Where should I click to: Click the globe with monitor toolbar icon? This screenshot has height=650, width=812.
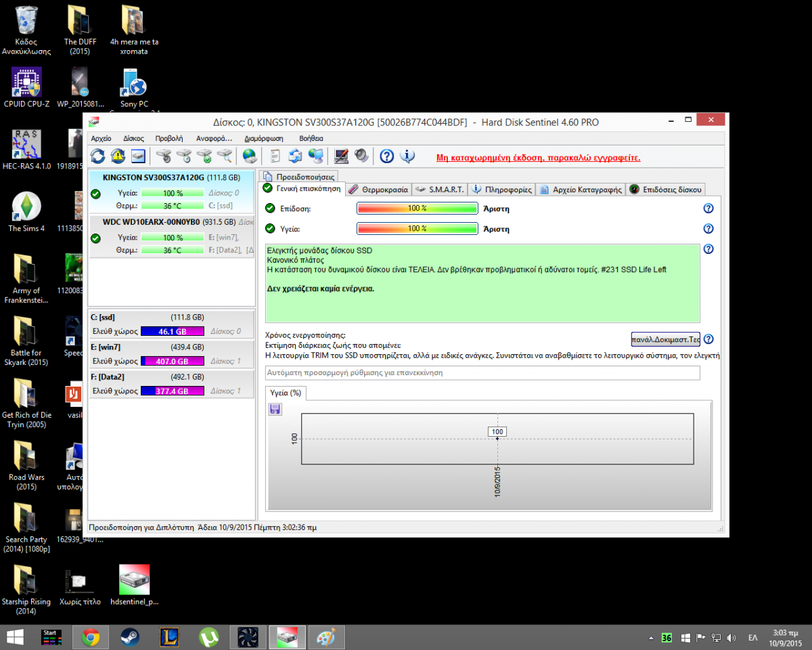[x=316, y=156]
